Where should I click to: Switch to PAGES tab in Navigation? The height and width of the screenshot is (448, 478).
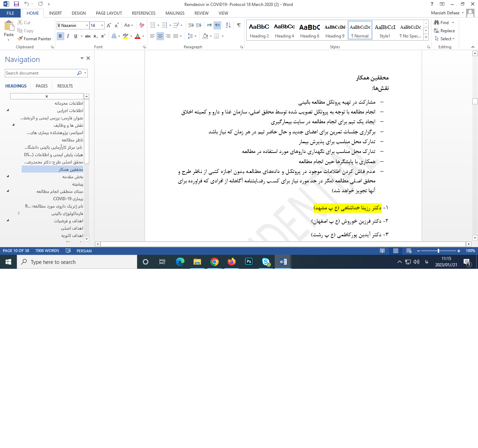pyautogui.click(x=42, y=86)
